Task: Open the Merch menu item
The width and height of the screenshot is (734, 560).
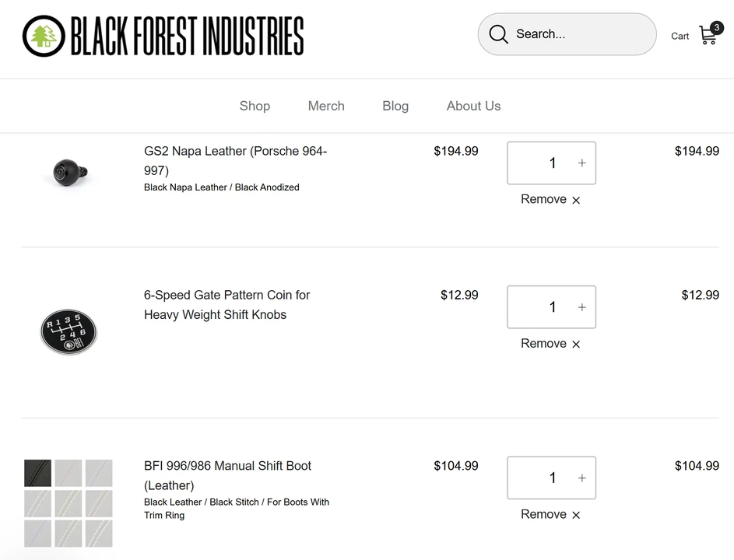Action: coord(326,106)
